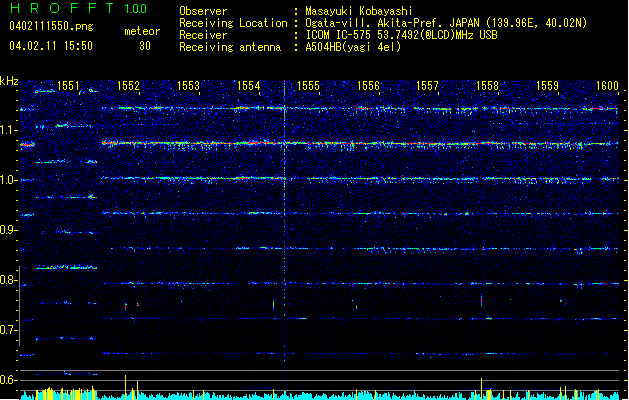
Task: Click the 1557 time marker
Action: pos(427,86)
